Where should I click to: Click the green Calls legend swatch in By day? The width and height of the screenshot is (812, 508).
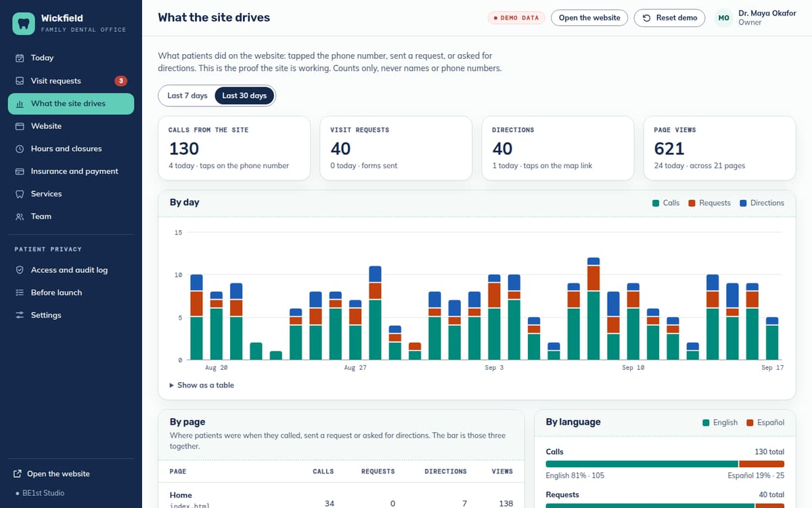656,203
